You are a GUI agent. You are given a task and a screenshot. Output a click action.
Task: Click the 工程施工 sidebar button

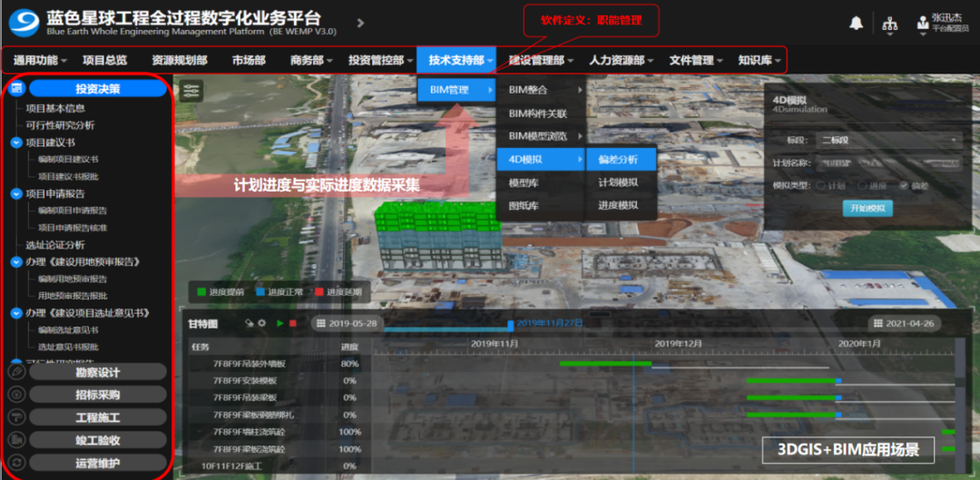(98, 417)
